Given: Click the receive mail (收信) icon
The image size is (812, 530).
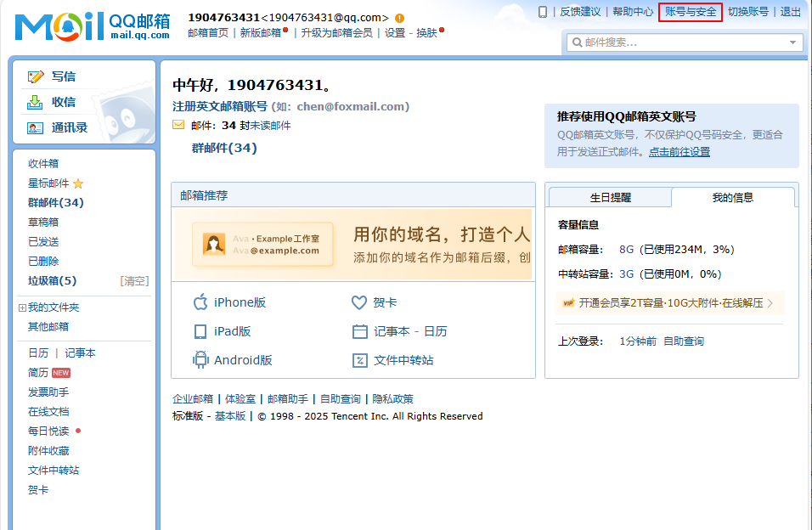Looking at the screenshot, I should [x=36, y=102].
